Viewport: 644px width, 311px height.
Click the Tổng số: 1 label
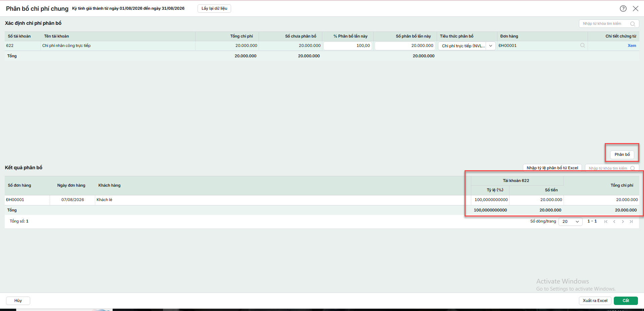click(19, 221)
